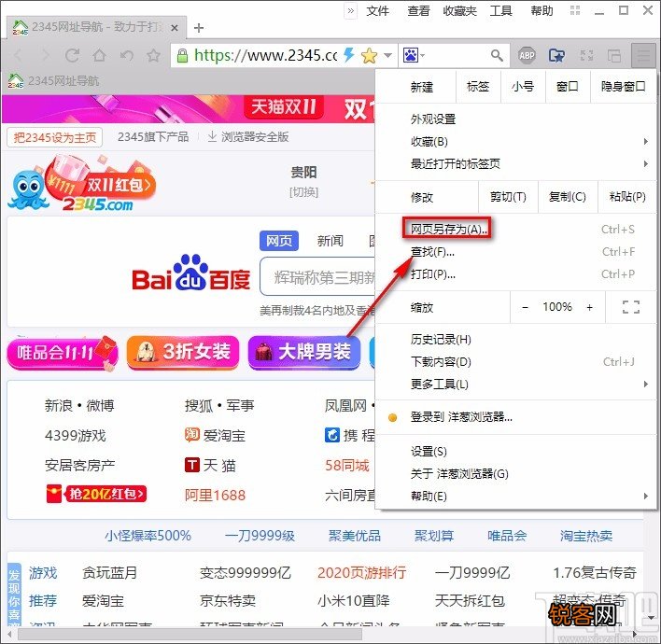Increase zoom with the plus button
This screenshot has height=644, width=661.
(589, 308)
